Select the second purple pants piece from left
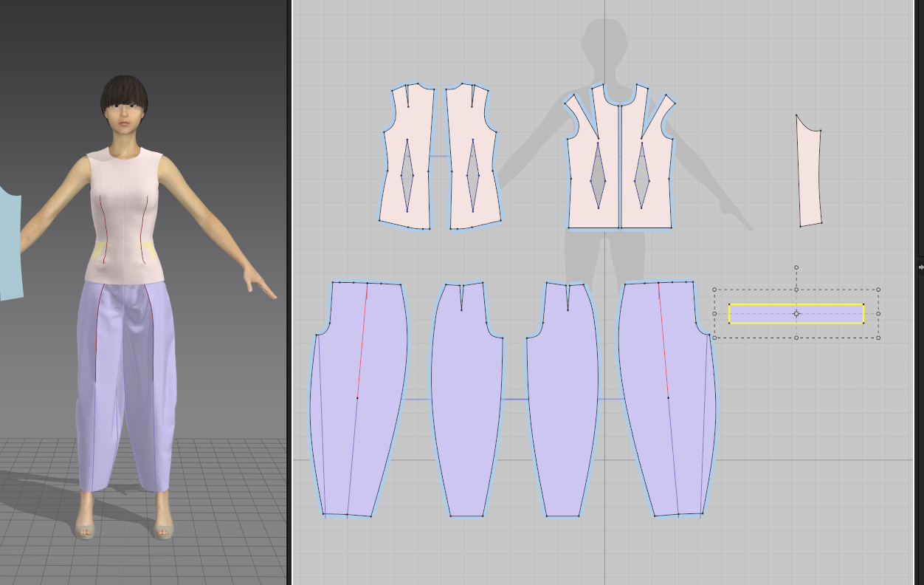The width and height of the screenshot is (924, 585). coord(466,414)
